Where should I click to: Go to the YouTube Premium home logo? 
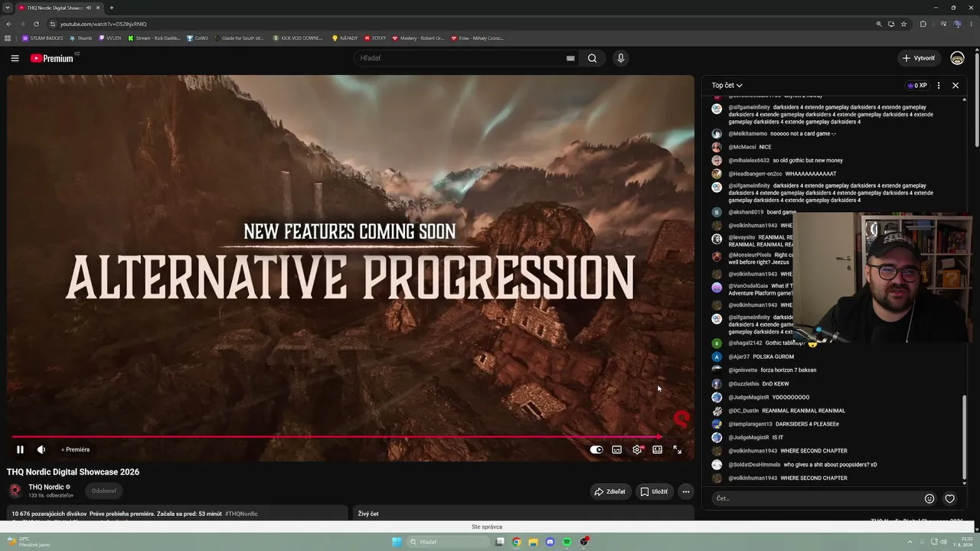coord(52,58)
